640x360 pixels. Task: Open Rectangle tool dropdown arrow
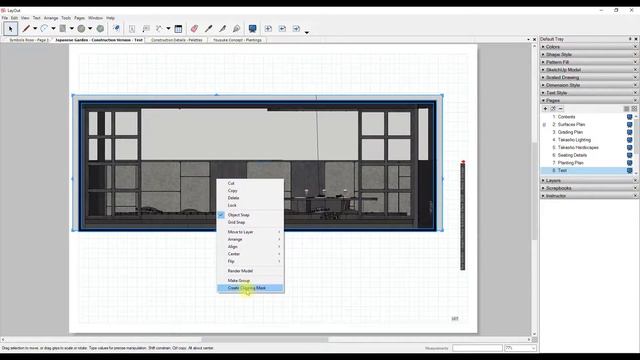(71, 29)
